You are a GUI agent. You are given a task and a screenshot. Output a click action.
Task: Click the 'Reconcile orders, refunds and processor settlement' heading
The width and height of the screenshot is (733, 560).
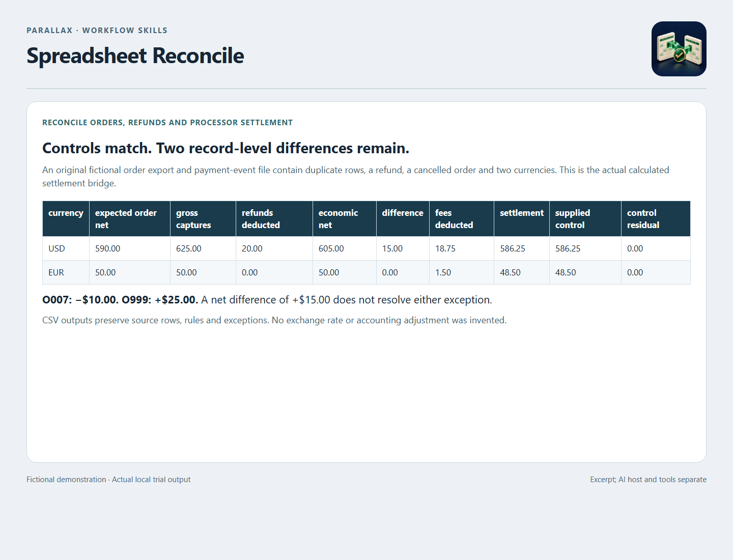click(167, 123)
